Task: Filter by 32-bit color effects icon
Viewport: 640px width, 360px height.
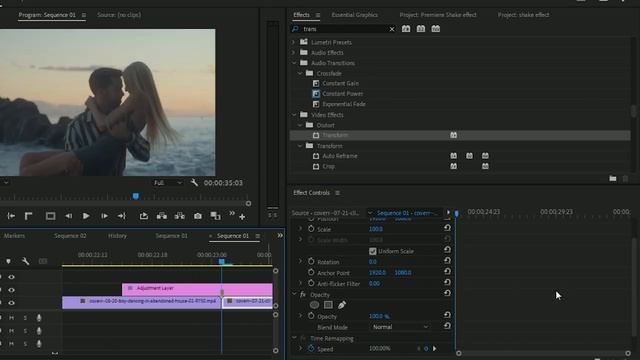Action: tap(421, 29)
